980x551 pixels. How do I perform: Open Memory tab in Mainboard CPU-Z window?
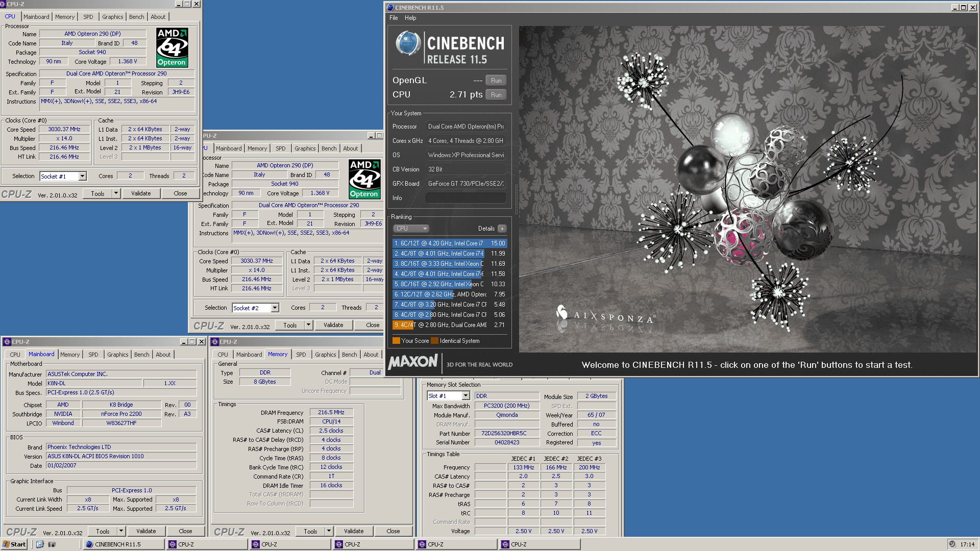click(x=70, y=355)
